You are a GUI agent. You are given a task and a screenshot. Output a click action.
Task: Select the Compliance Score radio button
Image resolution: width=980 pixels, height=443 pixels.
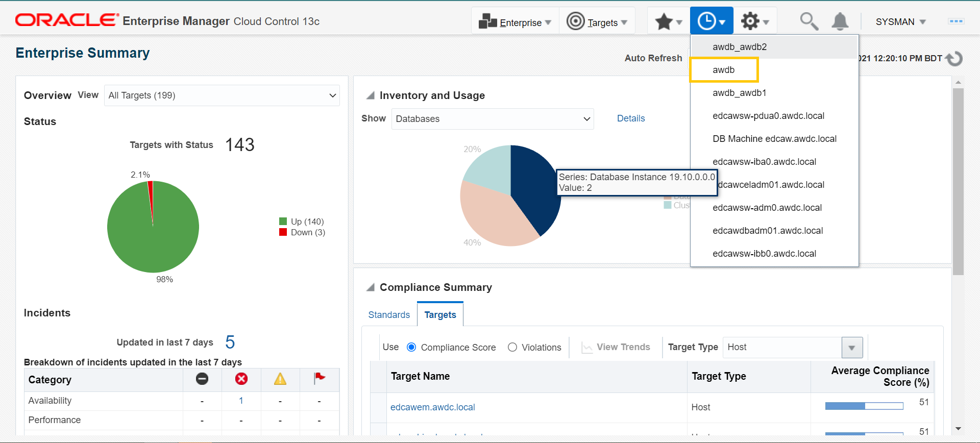[x=411, y=347]
